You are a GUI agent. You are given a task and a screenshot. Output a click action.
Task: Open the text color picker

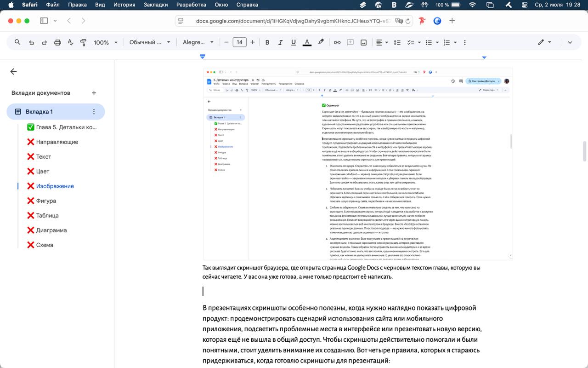point(307,42)
